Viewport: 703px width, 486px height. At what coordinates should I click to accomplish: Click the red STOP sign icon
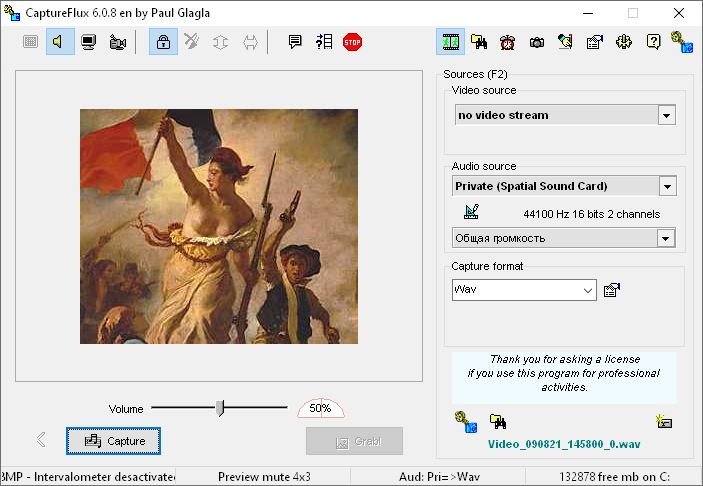click(352, 42)
